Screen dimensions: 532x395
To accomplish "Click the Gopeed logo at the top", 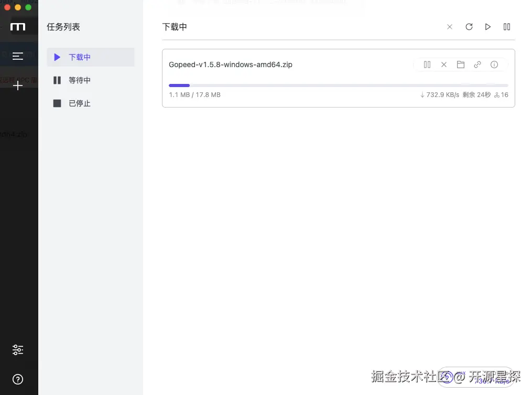I will (18, 26).
